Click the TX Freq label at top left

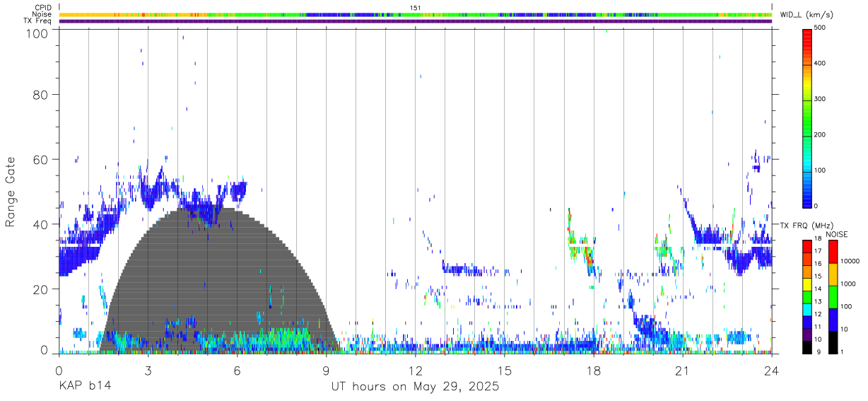(38, 21)
